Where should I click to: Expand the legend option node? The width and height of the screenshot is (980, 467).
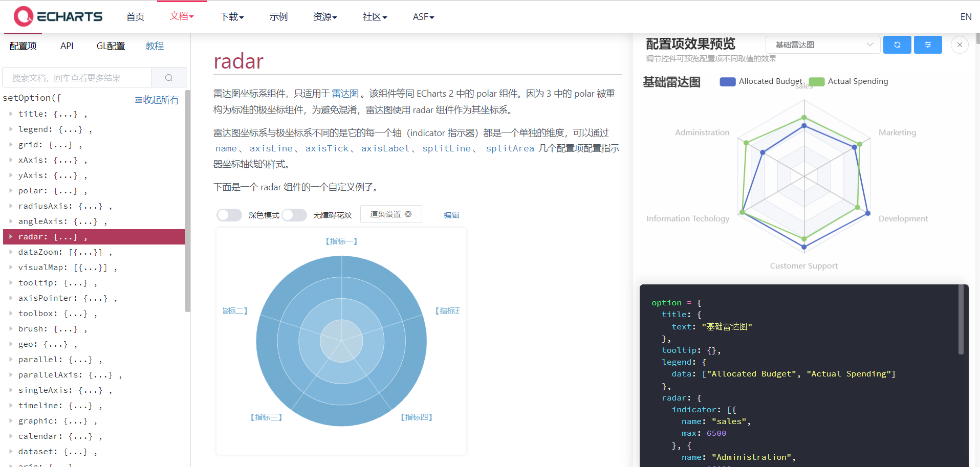tap(11, 129)
